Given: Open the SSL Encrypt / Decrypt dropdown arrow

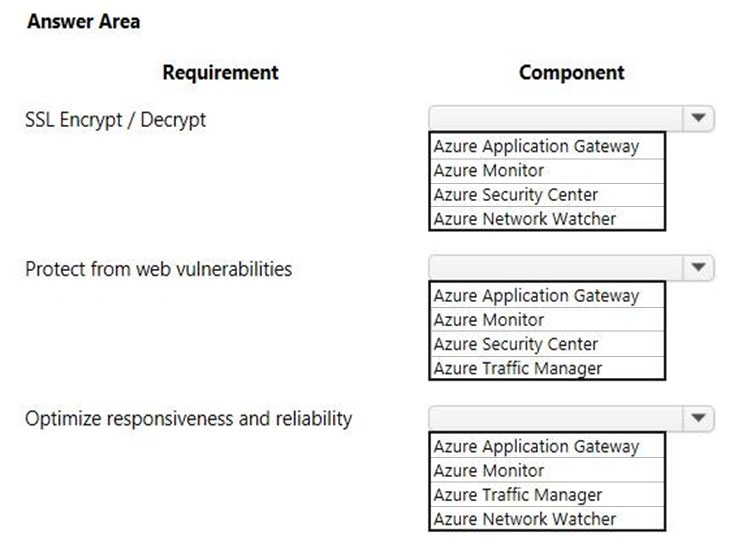Looking at the screenshot, I should [x=698, y=118].
